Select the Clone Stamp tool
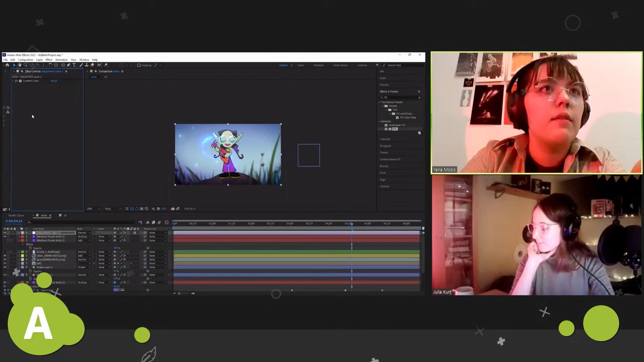Image resolution: width=644 pixels, height=362 pixels. [87, 65]
